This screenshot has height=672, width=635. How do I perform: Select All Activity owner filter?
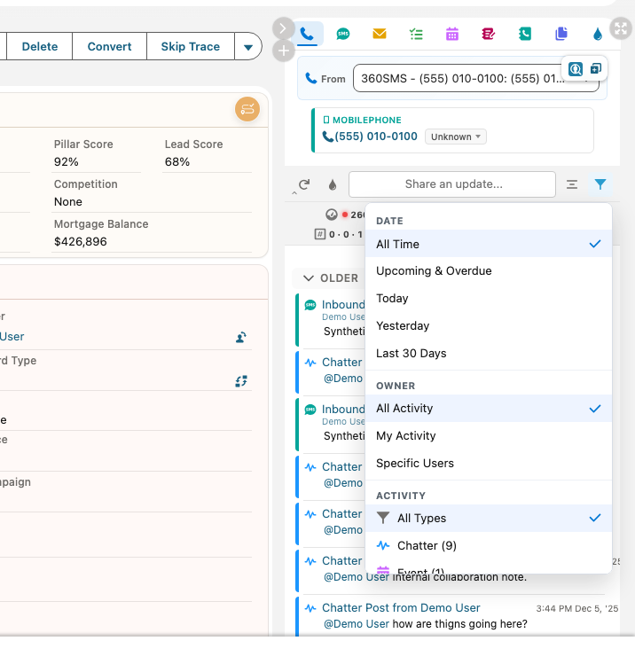(489, 408)
